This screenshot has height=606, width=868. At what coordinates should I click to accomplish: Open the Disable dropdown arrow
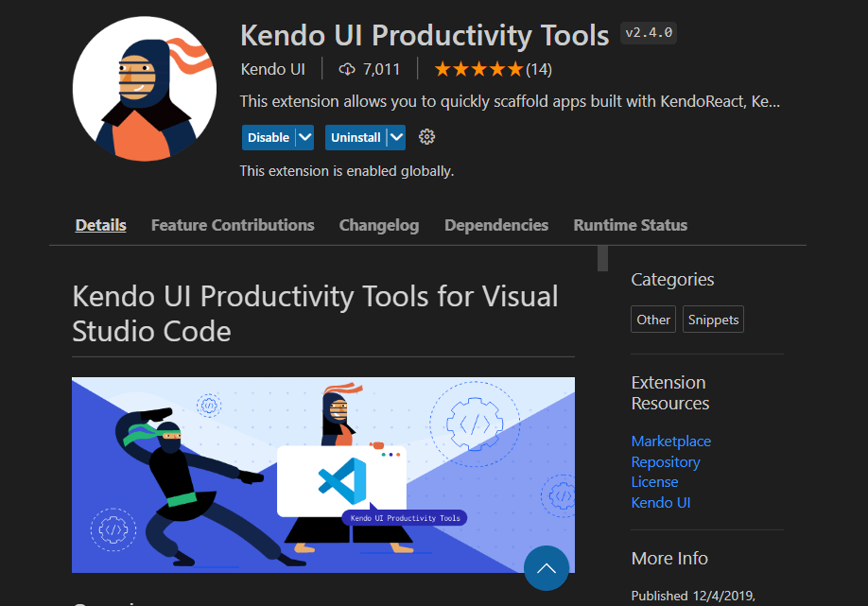[305, 137]
